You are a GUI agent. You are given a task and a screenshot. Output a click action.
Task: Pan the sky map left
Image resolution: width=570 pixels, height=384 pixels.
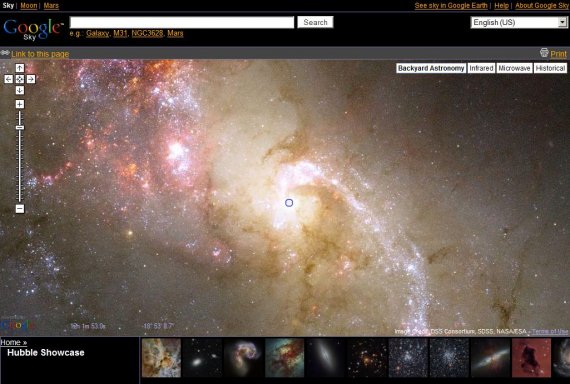[x=8, y=79]
